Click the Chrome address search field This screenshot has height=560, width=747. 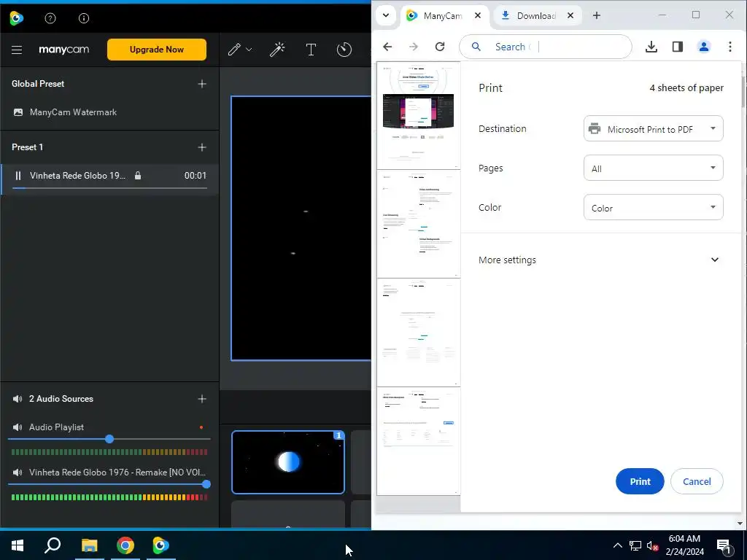(x=546, y=47)
